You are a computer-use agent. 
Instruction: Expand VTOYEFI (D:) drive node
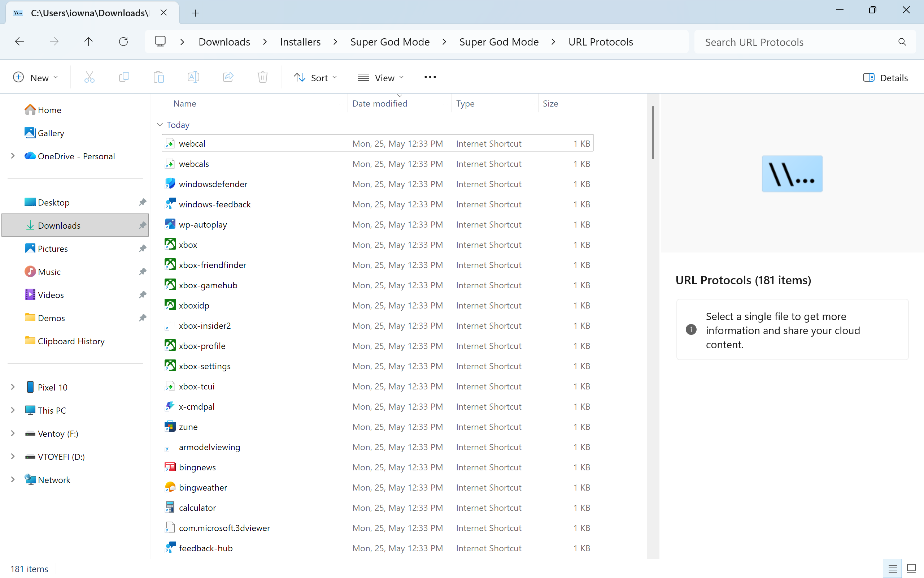point(13,456)
